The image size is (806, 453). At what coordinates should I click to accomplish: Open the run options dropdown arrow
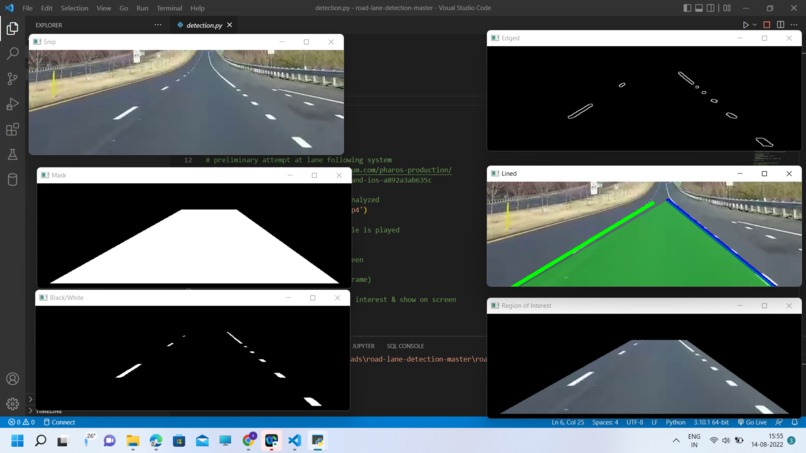click(x=754, y=25)
